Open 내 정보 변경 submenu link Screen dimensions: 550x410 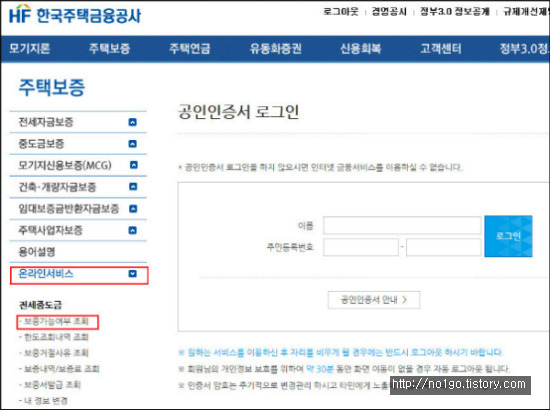click(46, 401)
